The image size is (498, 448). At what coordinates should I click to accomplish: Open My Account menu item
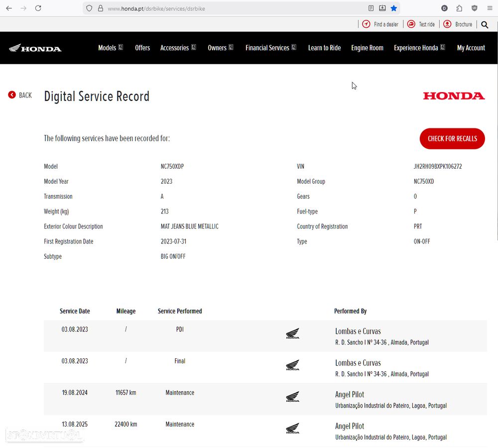coord(471,48)
